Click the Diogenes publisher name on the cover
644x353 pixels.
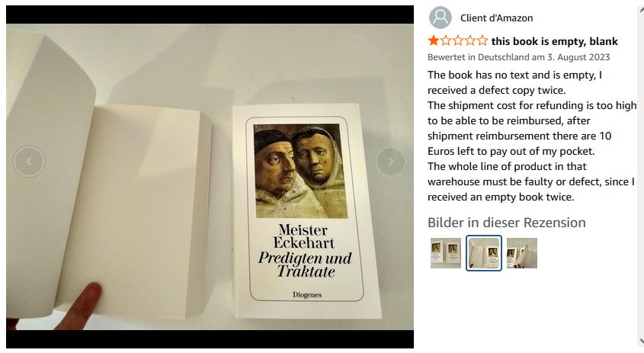coord(307,294)
